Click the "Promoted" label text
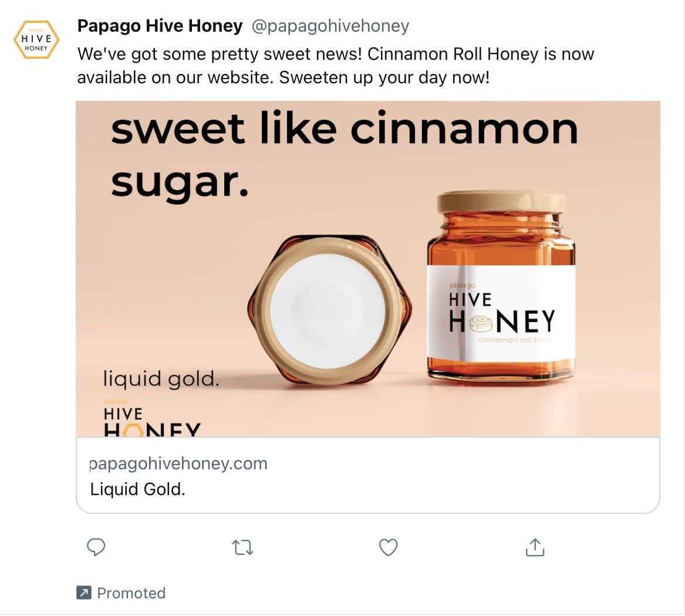The image size is (685, 616). tap(131, 593)
